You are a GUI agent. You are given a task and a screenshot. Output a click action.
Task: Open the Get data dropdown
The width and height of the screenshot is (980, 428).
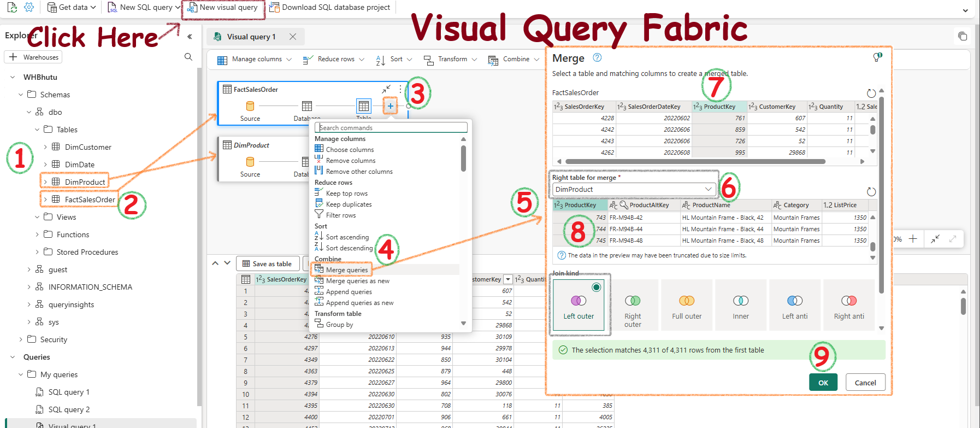click(x=72, y=8)
